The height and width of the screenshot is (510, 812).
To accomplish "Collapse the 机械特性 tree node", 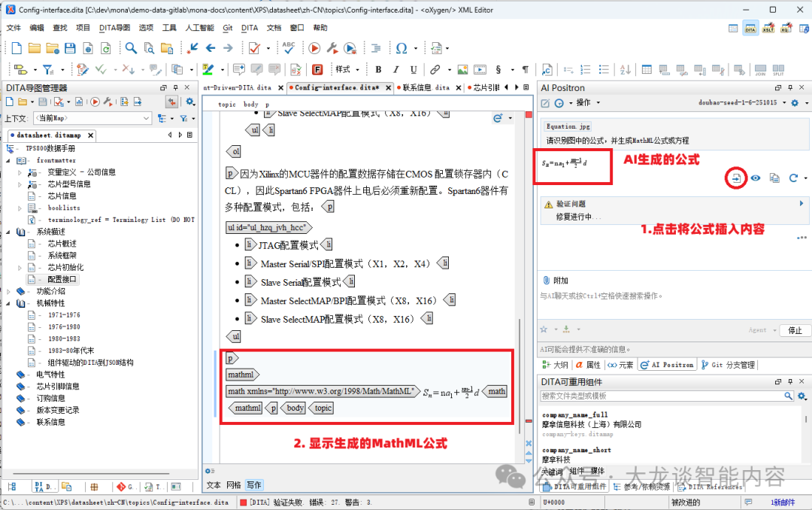I will pos(8,303).
